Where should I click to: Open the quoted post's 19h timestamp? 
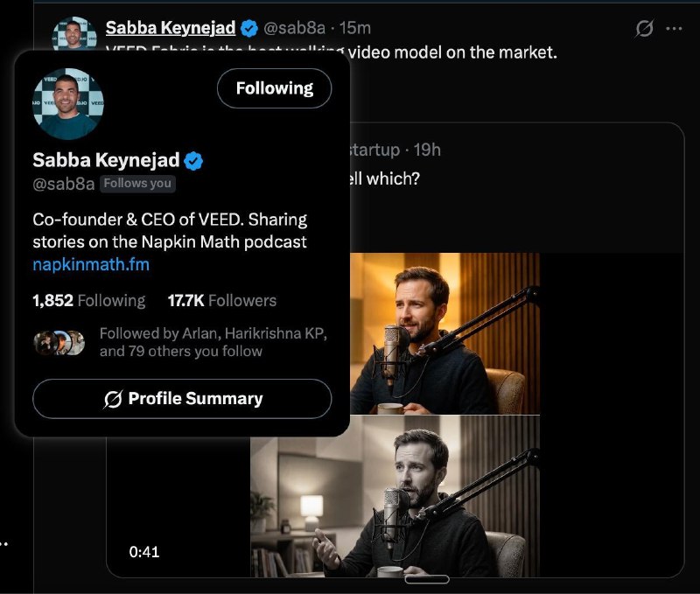coord(427,150)
